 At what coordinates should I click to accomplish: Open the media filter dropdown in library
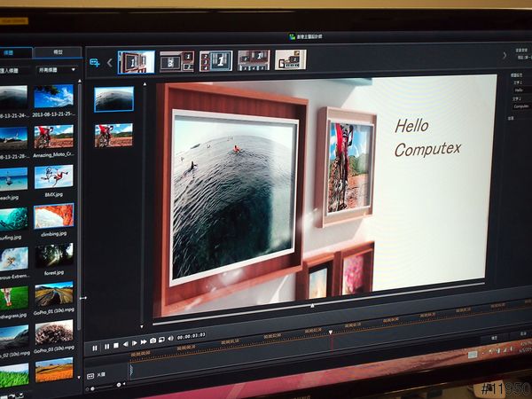[x=56, y=69]
